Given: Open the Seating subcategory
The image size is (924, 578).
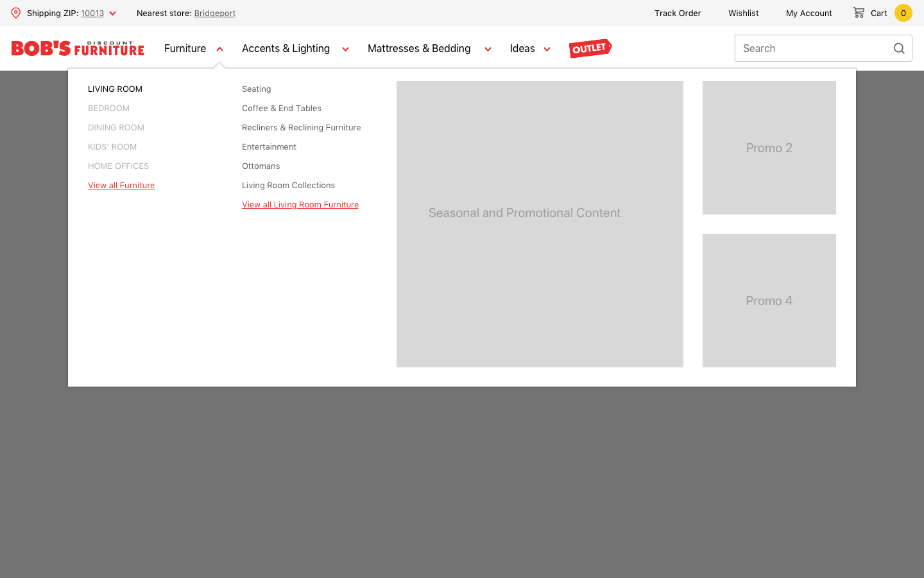Looking at the screenshot, I should coord(256,89).
